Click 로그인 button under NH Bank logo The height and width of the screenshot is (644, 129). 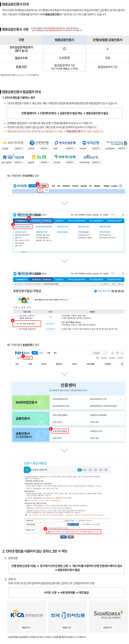click(x=19, y=358)
